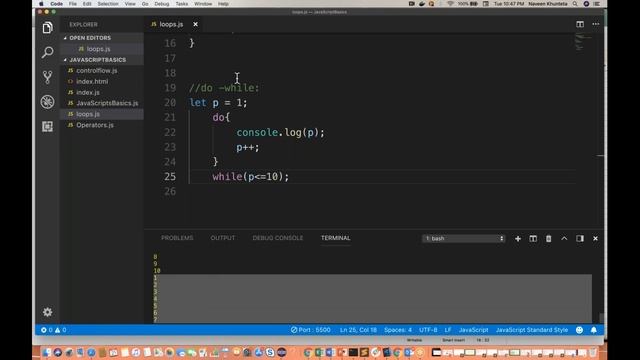Open the macOS notification center icon
Image resolution: width=640 pixels, height=360 pixels.
[596, 4]
